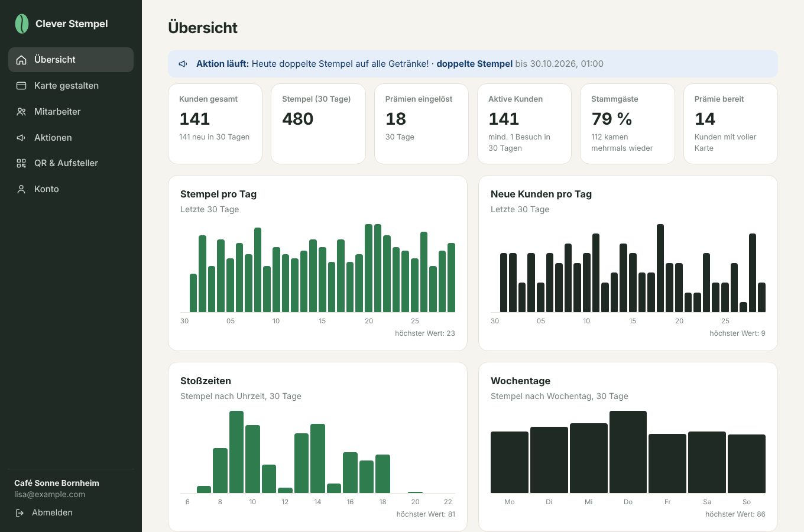Open QR & Aufsteller
Image resolution: width=804 pixels, height=532 pixels.
pyautogui.click(x=71, y=163)
